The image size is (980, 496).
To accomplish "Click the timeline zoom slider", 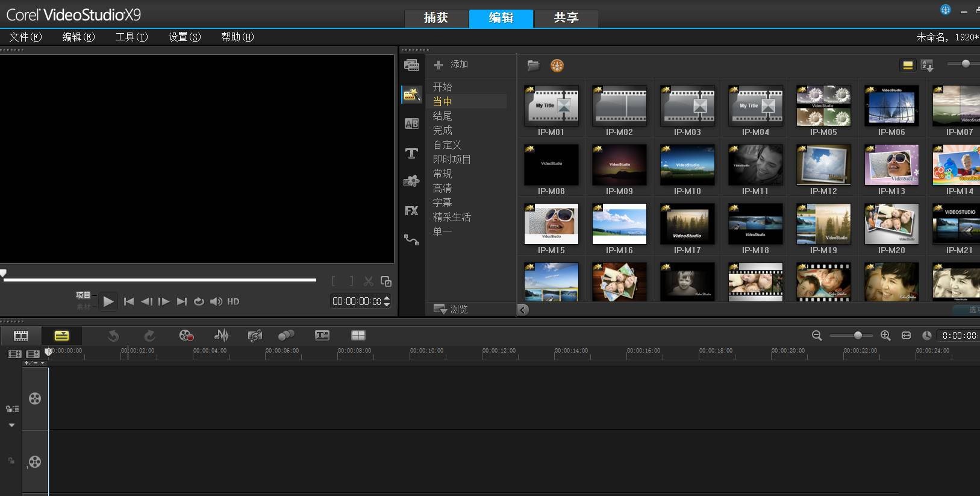I will click(858, 335).
